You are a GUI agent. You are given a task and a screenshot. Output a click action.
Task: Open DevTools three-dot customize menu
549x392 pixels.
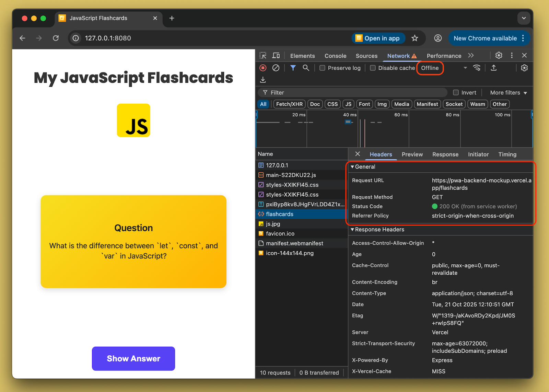pos(512,55)
